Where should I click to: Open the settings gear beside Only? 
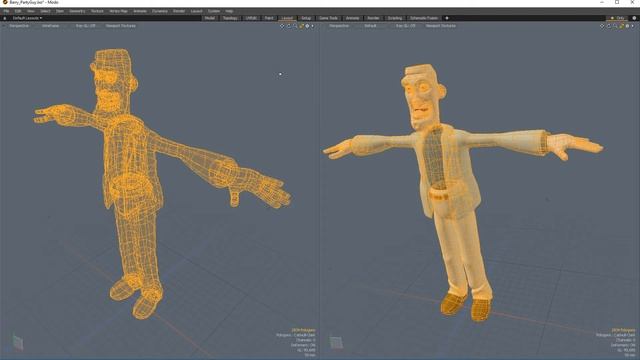(634, 18)
